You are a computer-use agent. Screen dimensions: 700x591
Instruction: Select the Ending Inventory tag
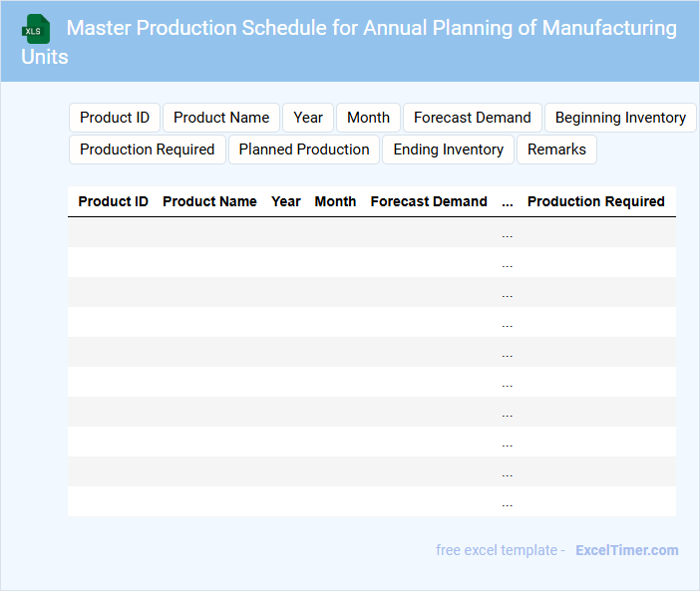tap(449, 149)
